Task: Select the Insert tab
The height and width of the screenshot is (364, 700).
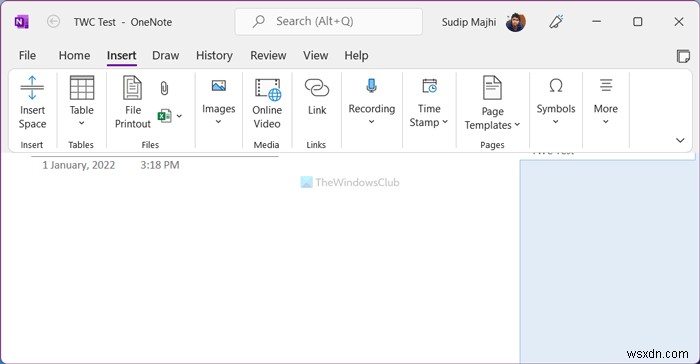Action: (121, 55)
